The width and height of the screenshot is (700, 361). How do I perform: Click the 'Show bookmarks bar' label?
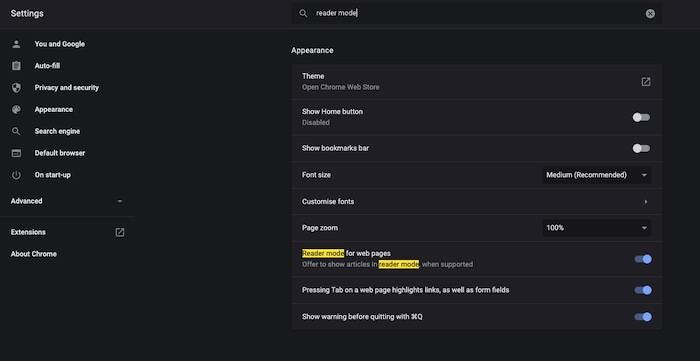point(335,148)
